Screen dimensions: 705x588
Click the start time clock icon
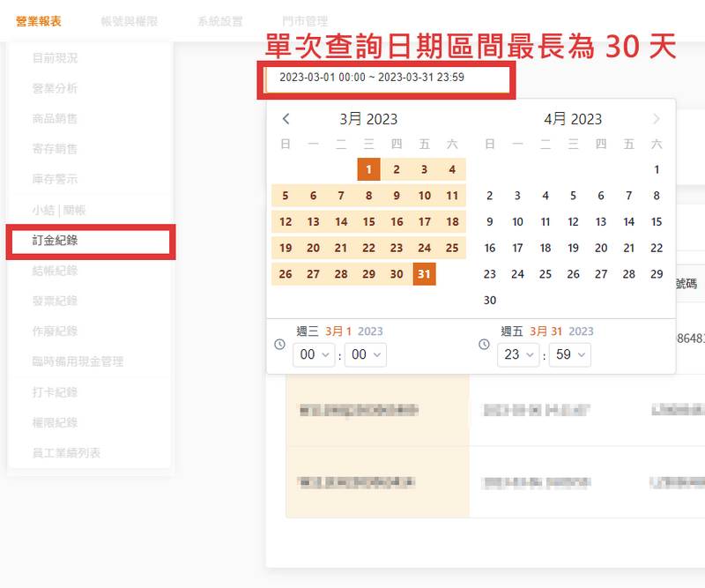coord(280,344)
